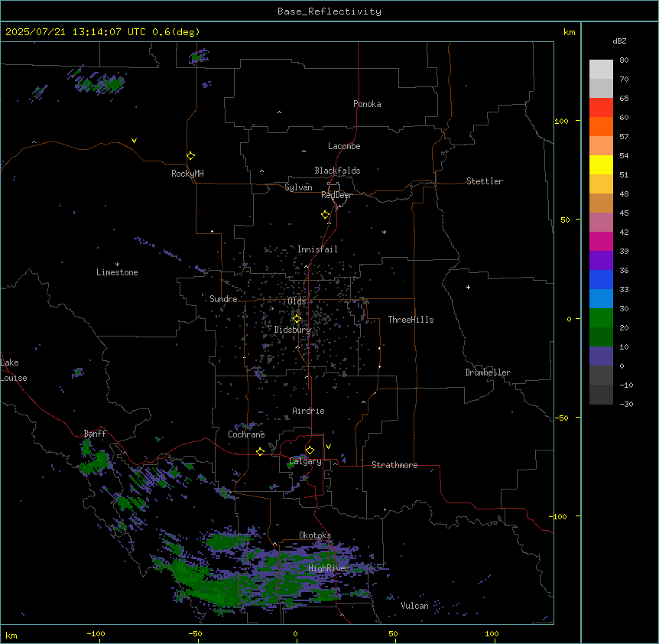Select the magenta swatch in the legend
The height and width of the screenshot is (644, 659).
(601, 241)
